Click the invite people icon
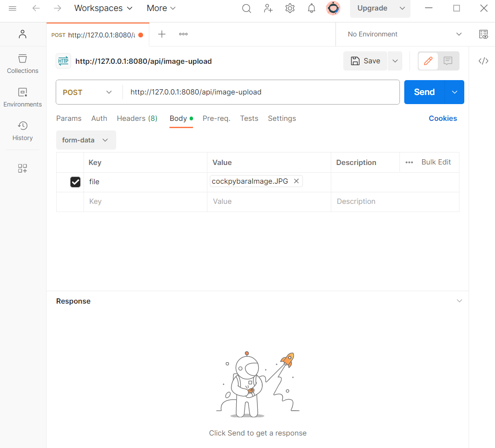 click(x=268, y=9)
